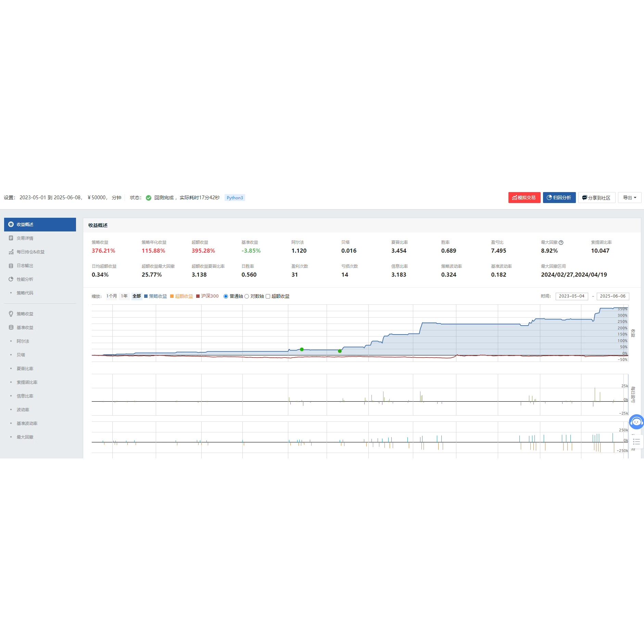Toggle the blue 策略收益 legend swatch

click(x=146, y=296)
